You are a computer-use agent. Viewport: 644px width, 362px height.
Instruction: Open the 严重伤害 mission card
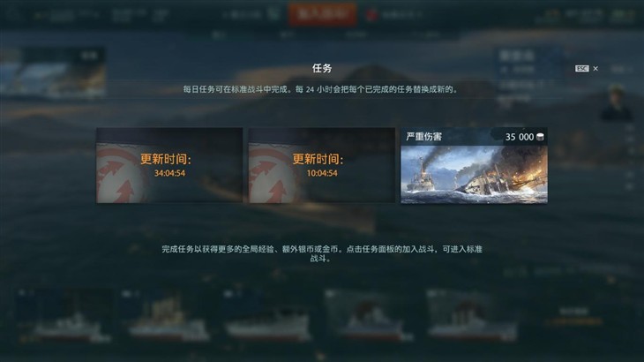point(474,166)
